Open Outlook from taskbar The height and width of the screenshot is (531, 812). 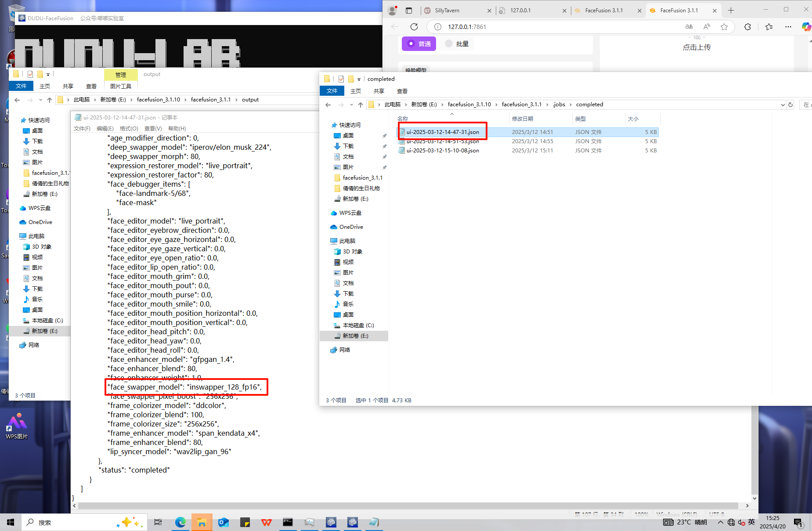click(x=223, y=522)
